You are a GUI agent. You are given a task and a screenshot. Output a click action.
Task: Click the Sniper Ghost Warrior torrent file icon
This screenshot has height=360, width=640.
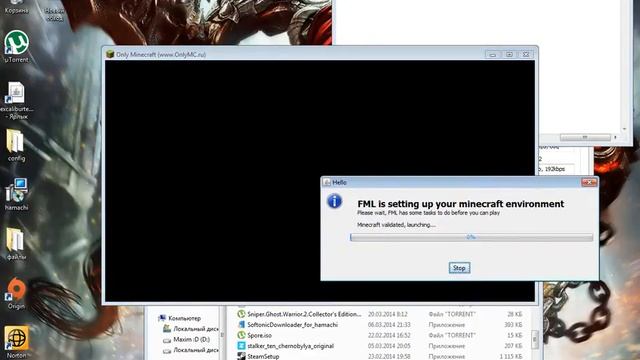pos(241,314)
